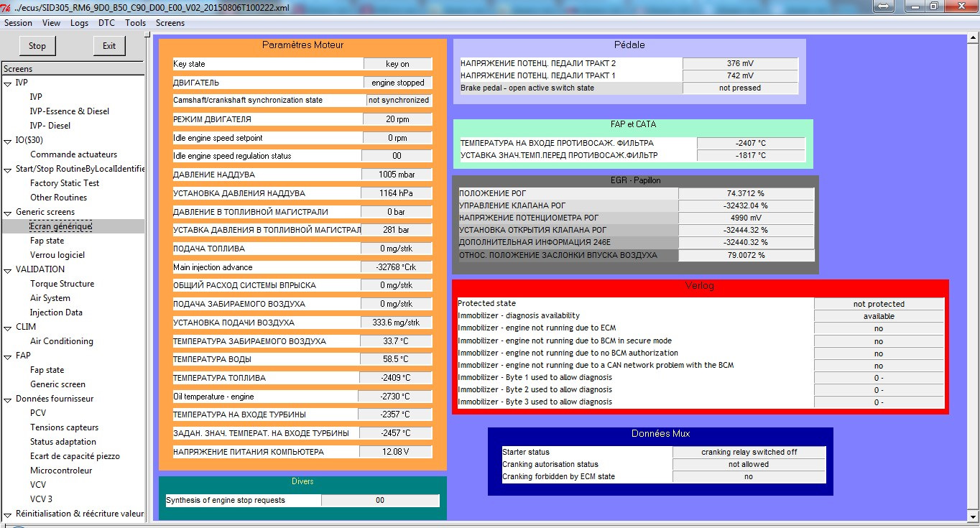Open Fap state under Generic screens

[47, 241]
